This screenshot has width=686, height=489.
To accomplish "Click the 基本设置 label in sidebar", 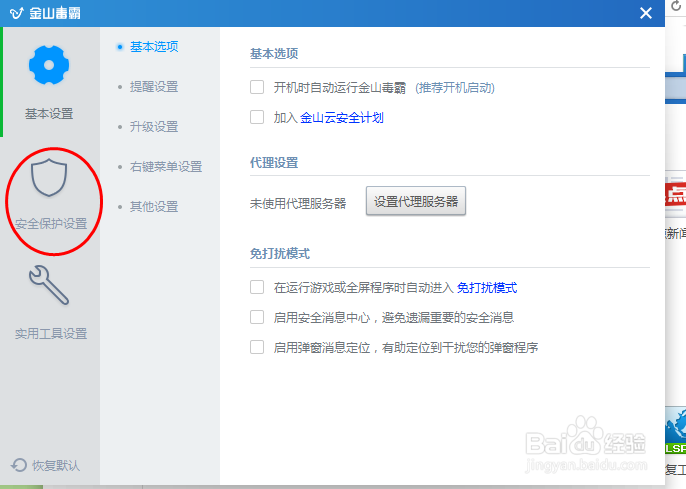I will coord(49,114).
